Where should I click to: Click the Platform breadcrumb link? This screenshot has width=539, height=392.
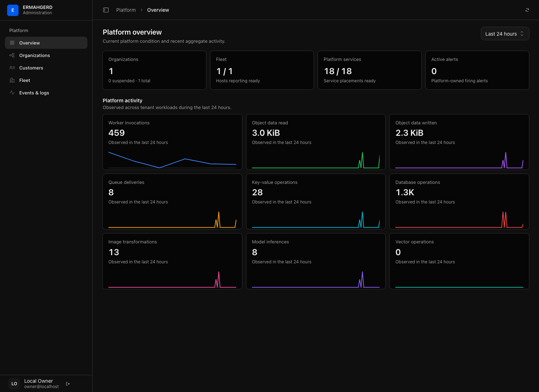[126, 10]
